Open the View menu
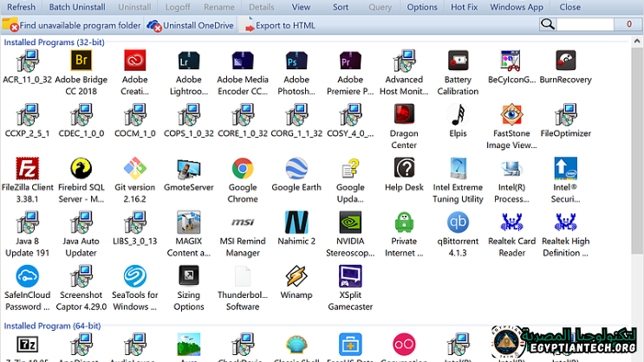The height and width of the screenshot is (362, 644). [x=301, y=7]
